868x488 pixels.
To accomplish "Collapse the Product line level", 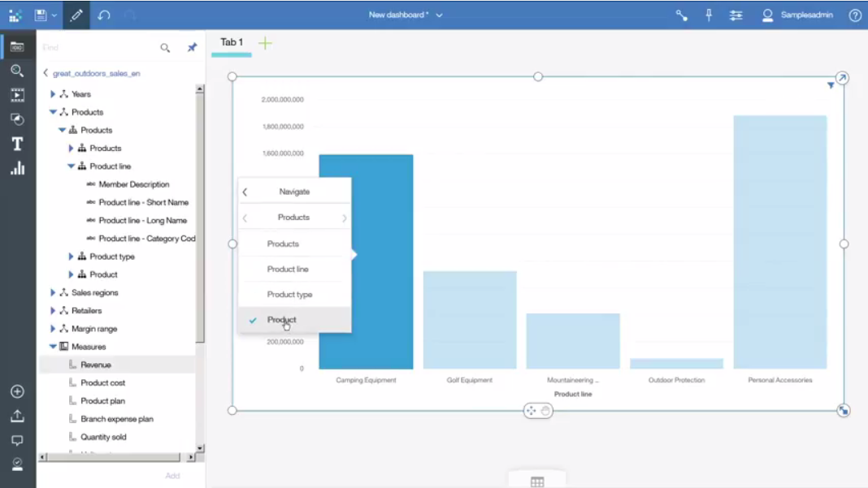I will 71,166.
